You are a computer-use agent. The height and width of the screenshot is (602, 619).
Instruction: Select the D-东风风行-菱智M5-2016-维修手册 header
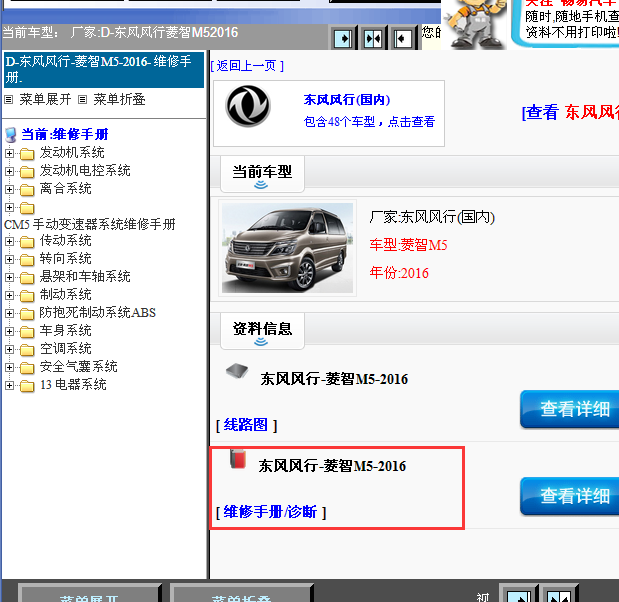(104, 69)
